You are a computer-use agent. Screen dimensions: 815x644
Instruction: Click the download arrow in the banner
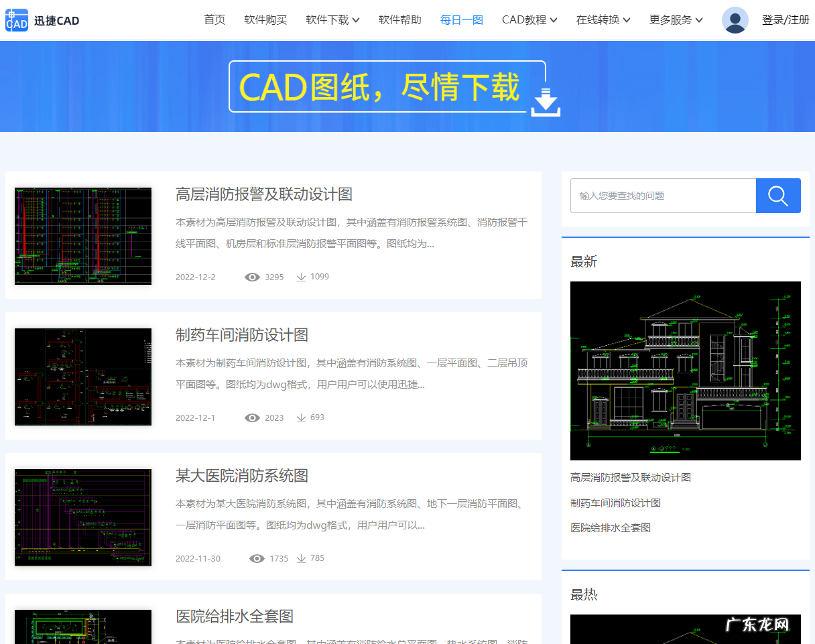(546, 101)
